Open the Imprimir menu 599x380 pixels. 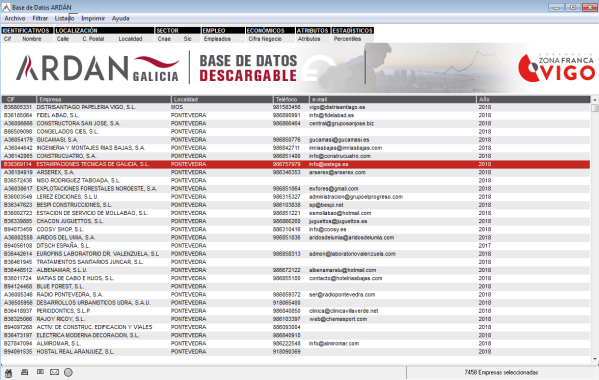click(93, 18)
